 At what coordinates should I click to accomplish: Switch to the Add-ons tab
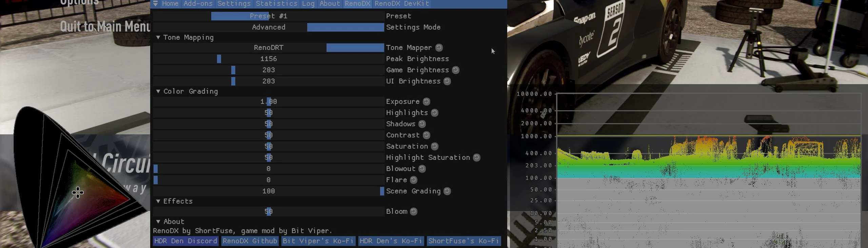[x=198, y=4]
